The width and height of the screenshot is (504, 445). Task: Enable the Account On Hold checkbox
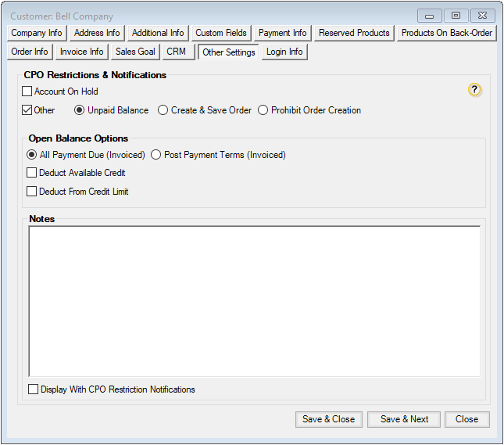27,92
